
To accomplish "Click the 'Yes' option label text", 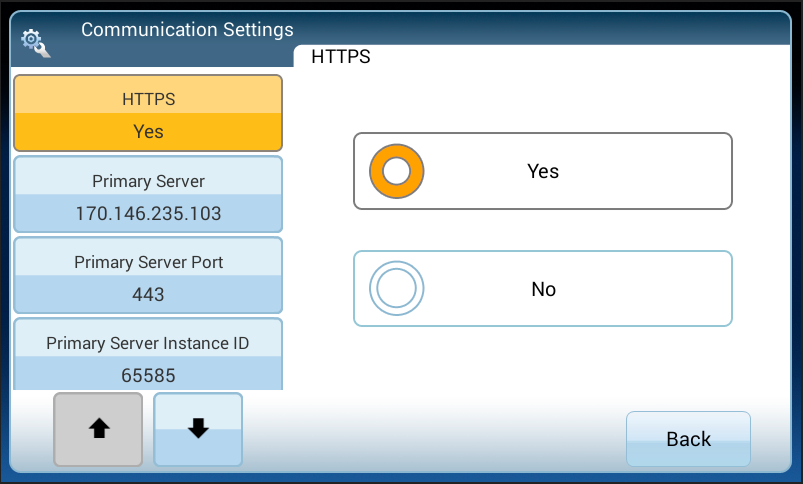I will click(543, 171).
